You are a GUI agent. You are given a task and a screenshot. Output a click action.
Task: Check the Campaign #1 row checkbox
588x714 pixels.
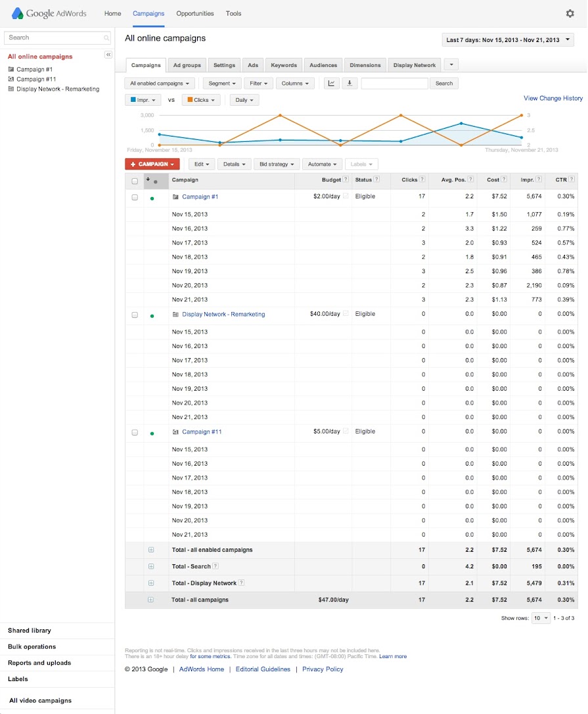[x=135, y=197]
